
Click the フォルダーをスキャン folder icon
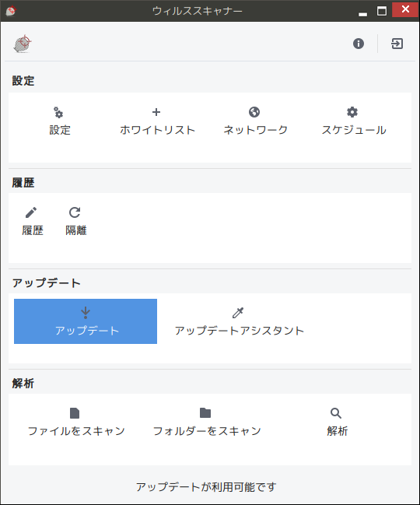click(205, 413)
